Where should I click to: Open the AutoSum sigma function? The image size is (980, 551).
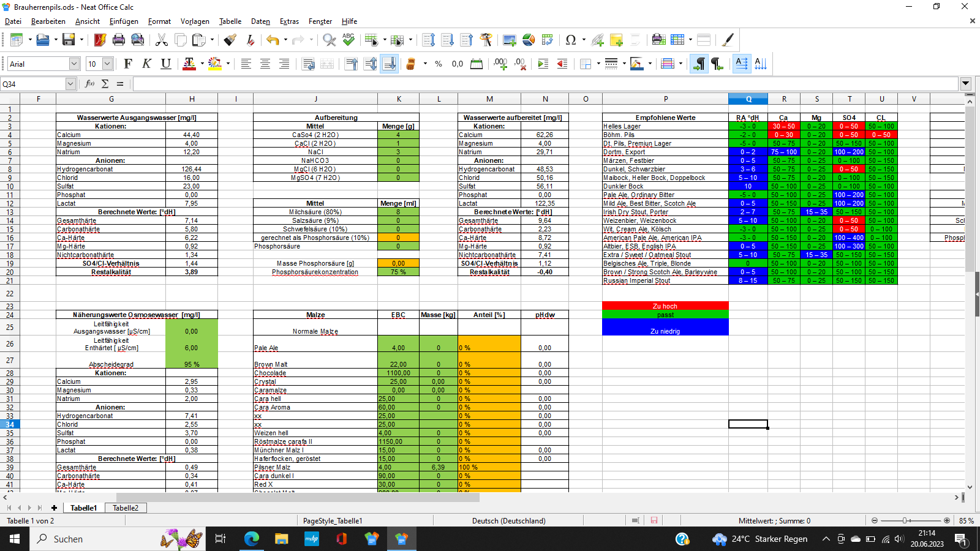tap(105, 84)
